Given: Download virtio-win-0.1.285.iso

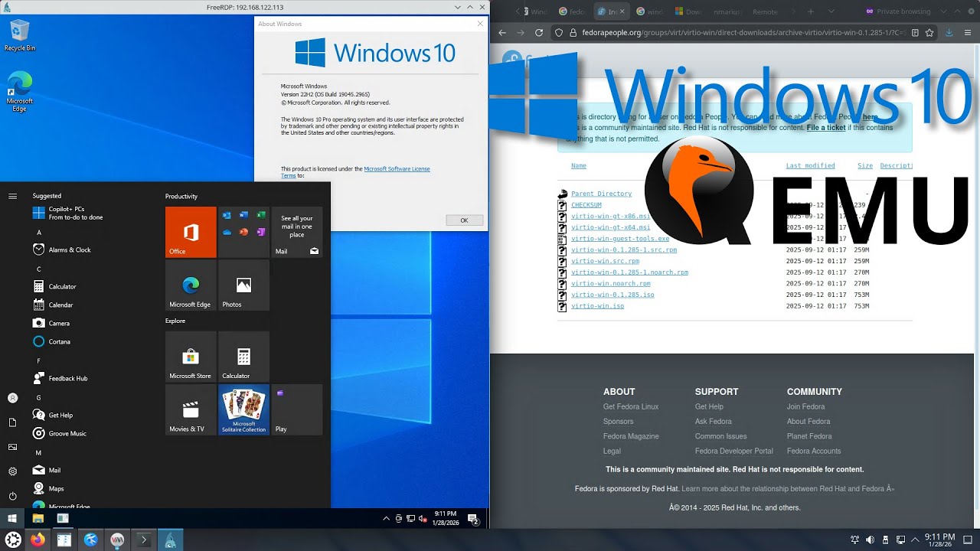Looking at the screenshot, I should coord(612,295).
